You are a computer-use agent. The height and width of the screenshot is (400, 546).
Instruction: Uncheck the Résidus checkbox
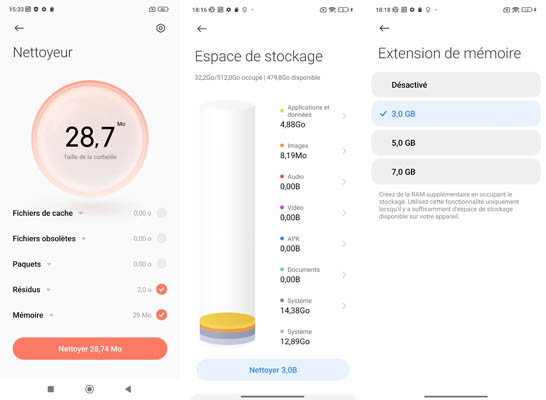point(162,289)
